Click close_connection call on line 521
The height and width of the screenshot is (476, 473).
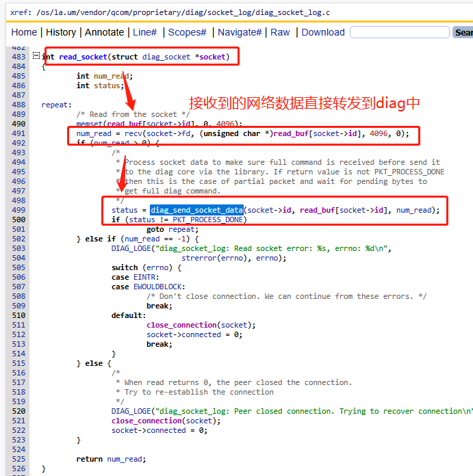pos(146,421)
